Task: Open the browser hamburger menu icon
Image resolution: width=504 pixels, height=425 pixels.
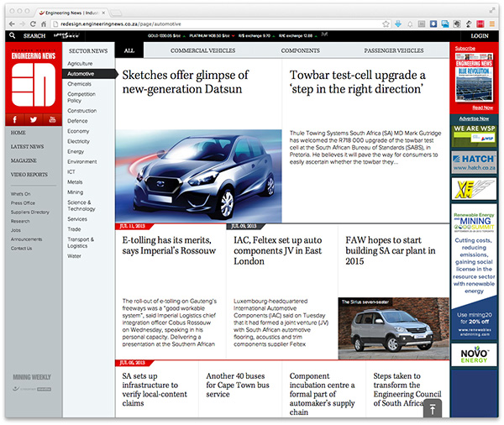Action: click(491, 24)
